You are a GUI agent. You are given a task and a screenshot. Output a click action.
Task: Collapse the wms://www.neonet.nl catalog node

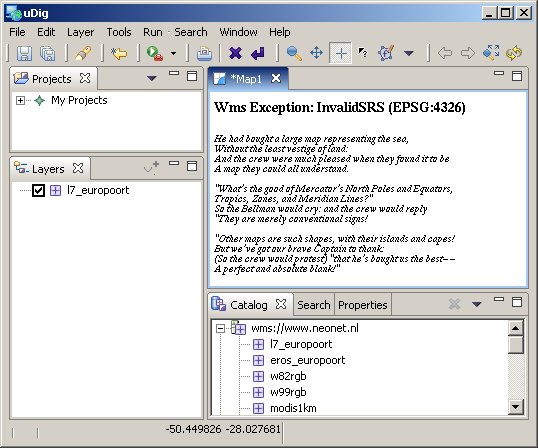[220, 329]
